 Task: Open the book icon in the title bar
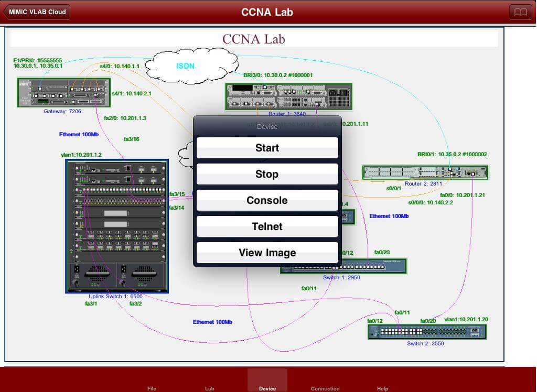tap(521, 13)
